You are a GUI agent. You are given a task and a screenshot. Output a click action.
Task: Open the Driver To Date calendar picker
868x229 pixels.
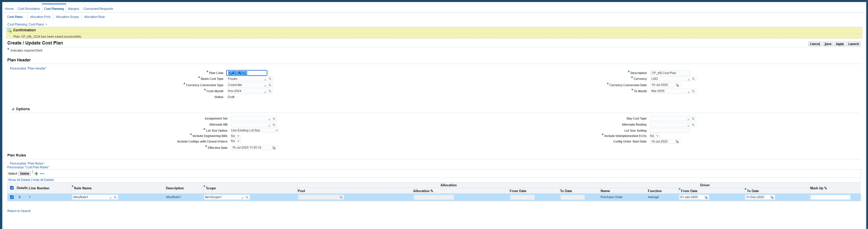tap(772, 197)
